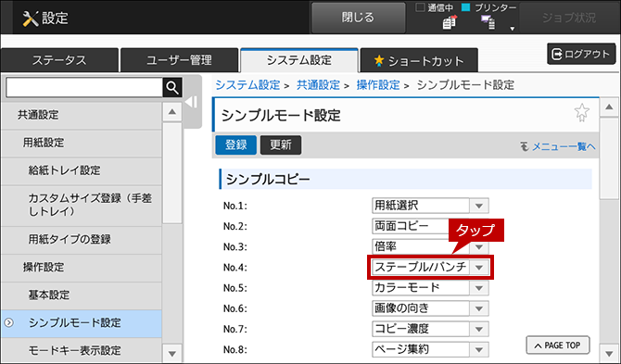Click the ログアウト button
Image resolution: width=621 pixels, height=364 pixels.
tap(581, 54)
